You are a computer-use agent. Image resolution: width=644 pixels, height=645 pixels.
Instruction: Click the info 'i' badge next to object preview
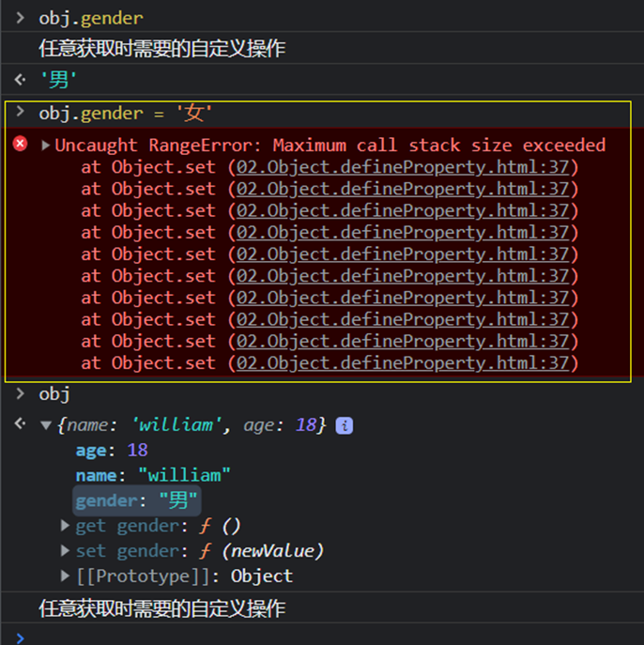[345, 425]
